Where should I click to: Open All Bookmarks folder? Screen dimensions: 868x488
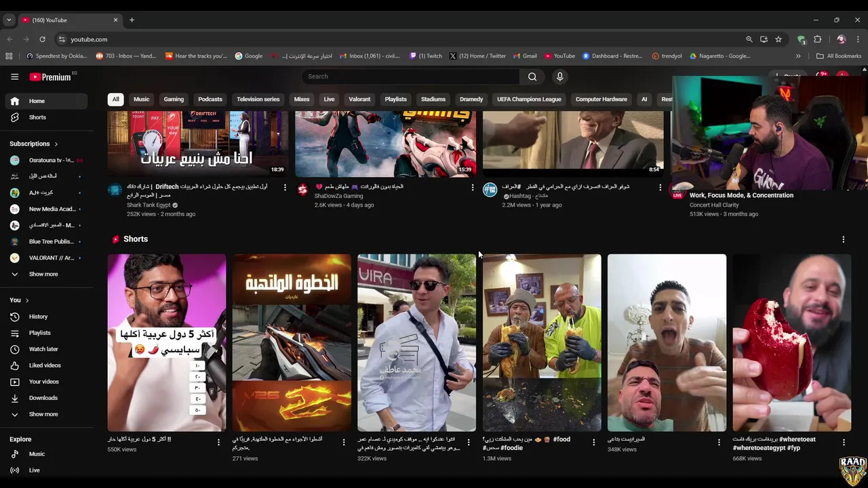click(839, 56)
